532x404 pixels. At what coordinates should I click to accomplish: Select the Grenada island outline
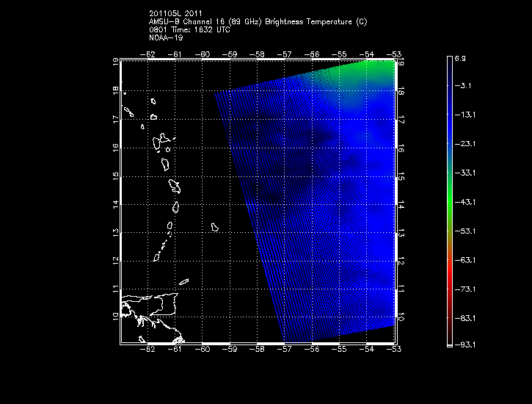coord(157,256)
